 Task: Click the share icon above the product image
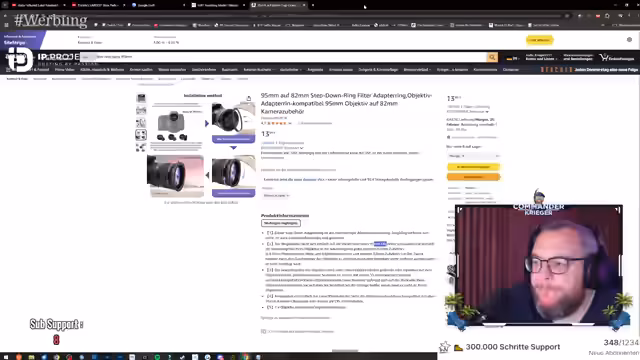point(249,98)
